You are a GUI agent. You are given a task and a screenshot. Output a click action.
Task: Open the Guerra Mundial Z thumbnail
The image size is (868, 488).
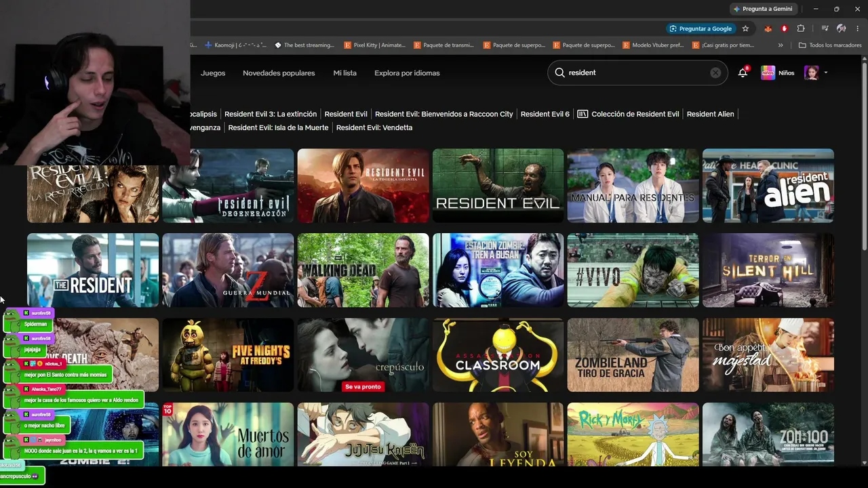point(228,270)
